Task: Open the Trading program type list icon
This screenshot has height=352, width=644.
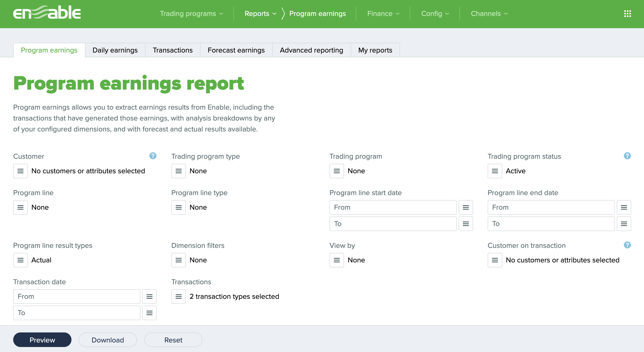Action: (x=178, y=171)
